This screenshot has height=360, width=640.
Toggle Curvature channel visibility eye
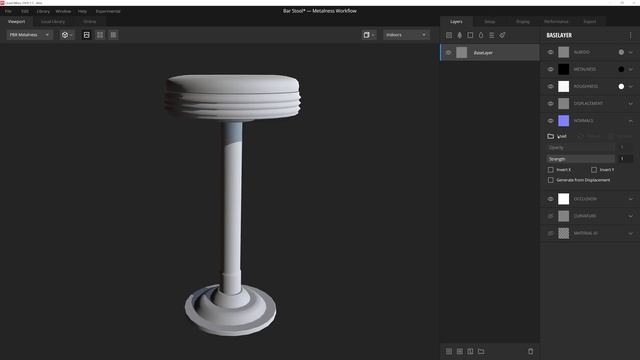[x=550, y=216]
